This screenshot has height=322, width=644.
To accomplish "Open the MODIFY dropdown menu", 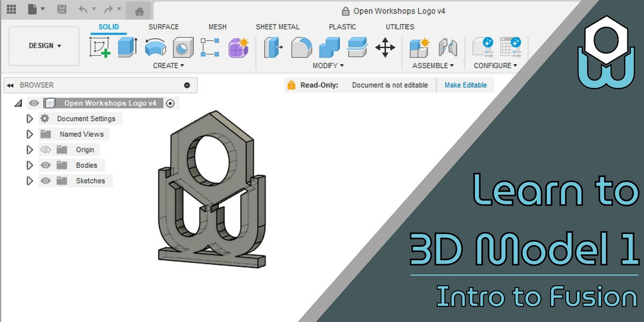I will (328, 65).
